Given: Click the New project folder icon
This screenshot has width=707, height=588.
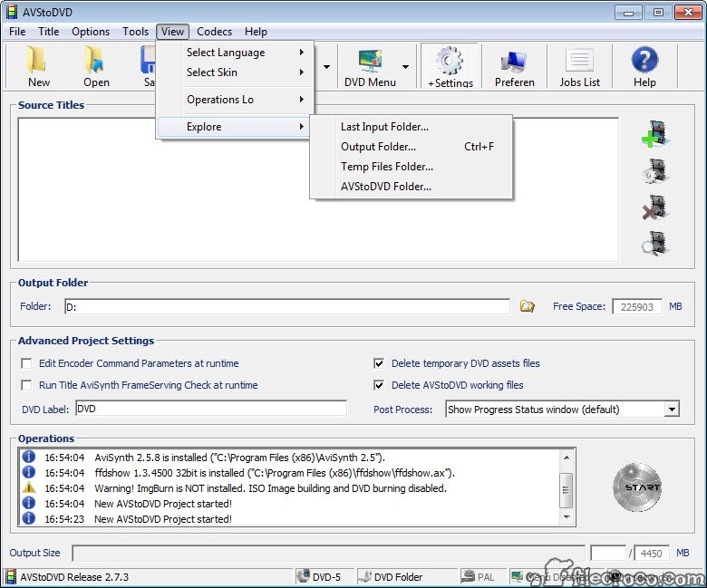Looking at the screenshot, I should click(x=37, y=60).
